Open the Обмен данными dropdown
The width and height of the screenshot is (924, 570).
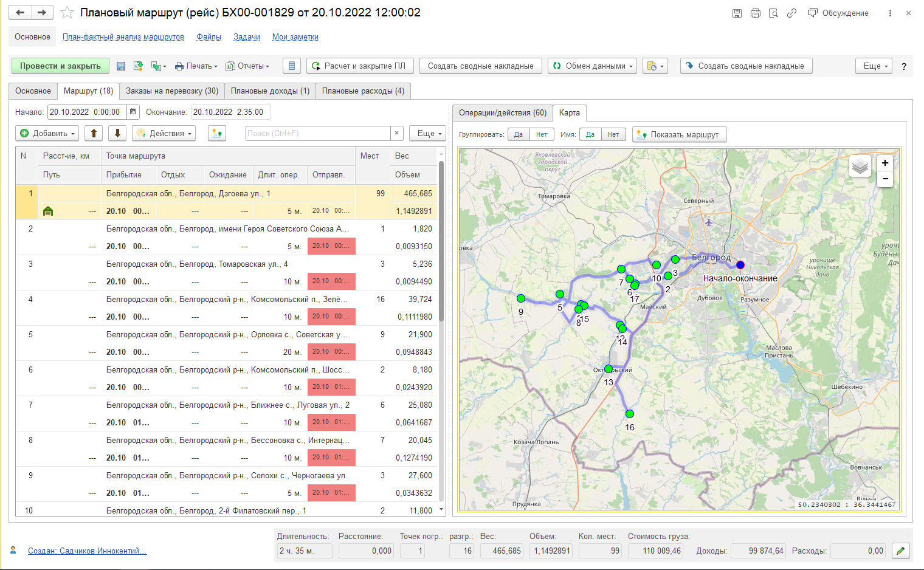coord(592,66)
